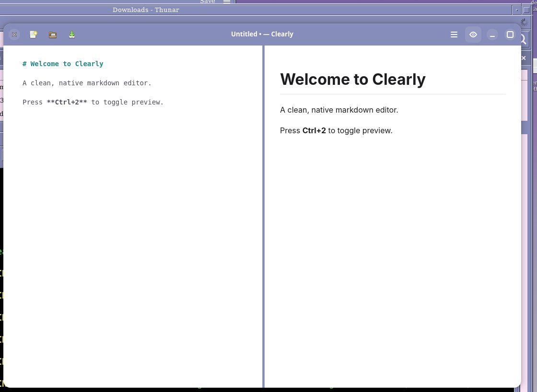Close the Clearly window
The width and height of the screenshot is (537, 392).
coord(14,34)
